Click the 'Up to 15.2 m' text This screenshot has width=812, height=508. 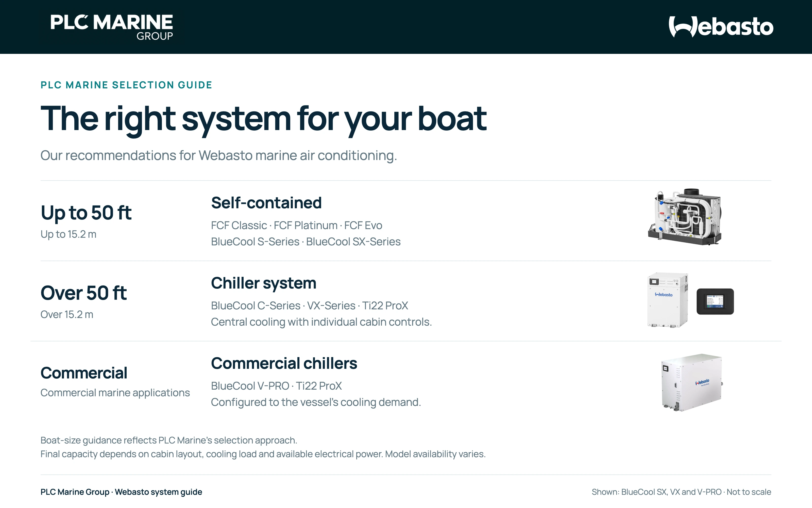pos(69,234)
